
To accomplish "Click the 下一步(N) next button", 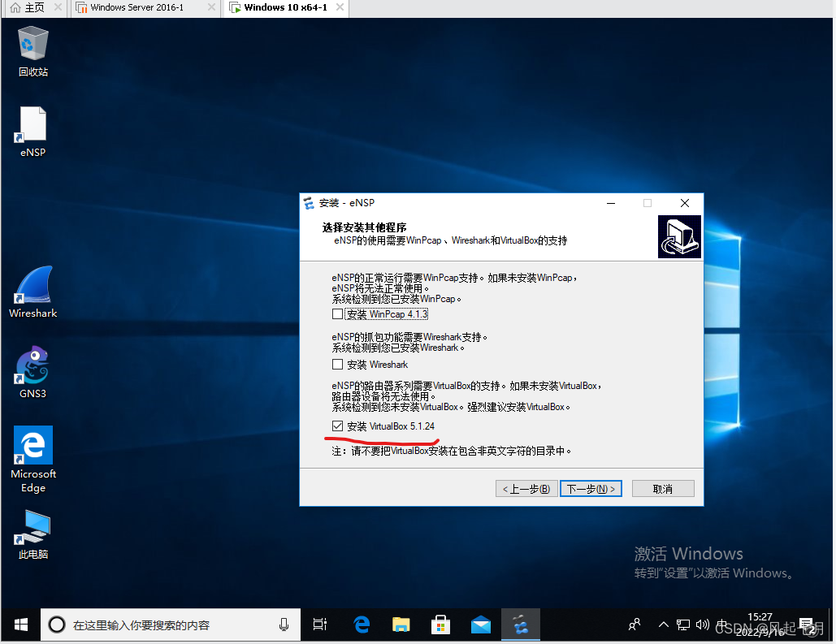I will pos(591,488).
